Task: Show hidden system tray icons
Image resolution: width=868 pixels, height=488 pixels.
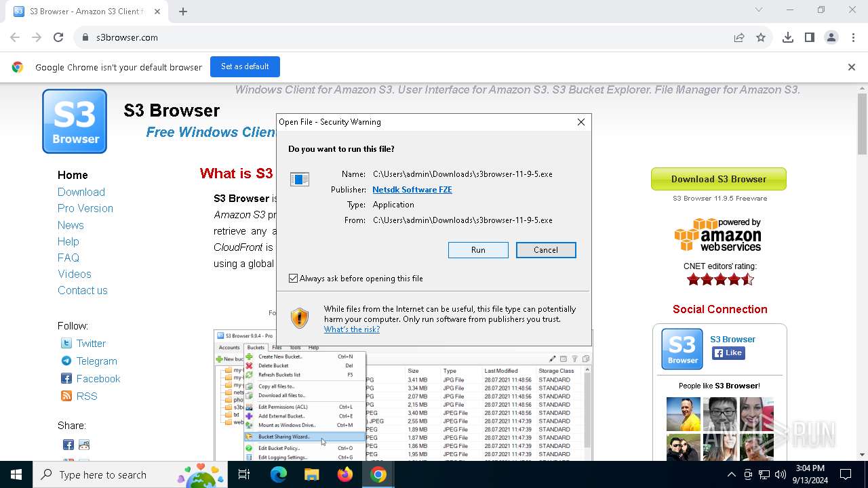Action: [731, 474]
